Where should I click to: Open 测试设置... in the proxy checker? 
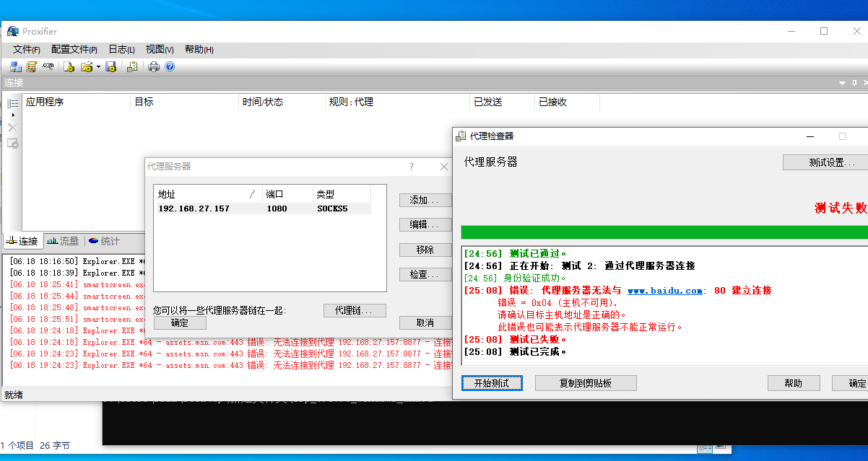point(825,162)
